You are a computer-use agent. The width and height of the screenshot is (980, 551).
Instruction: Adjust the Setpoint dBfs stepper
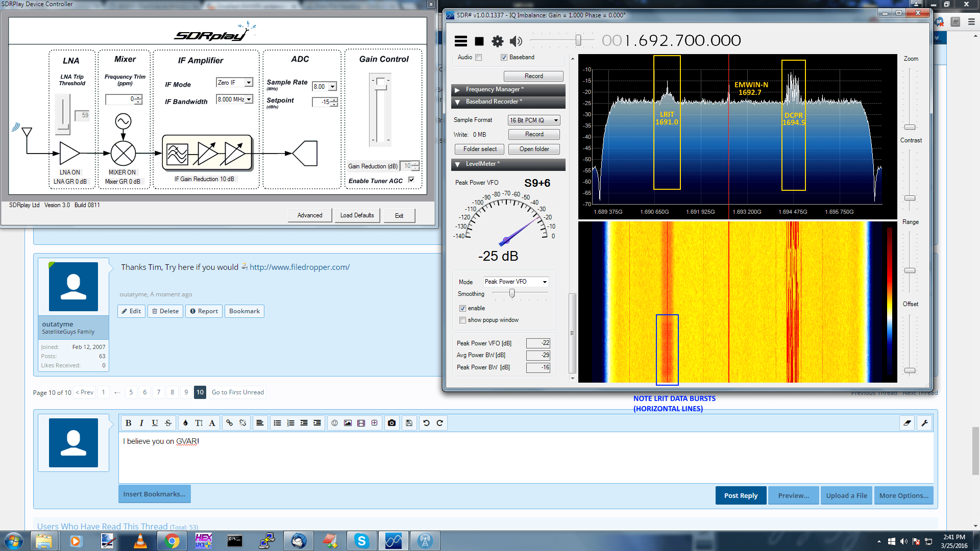click(334, 102)
